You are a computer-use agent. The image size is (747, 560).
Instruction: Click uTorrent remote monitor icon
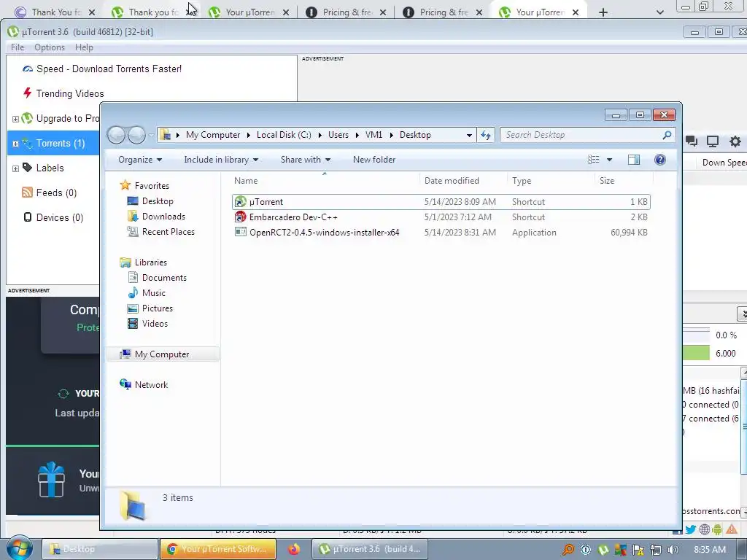[713, 141]
